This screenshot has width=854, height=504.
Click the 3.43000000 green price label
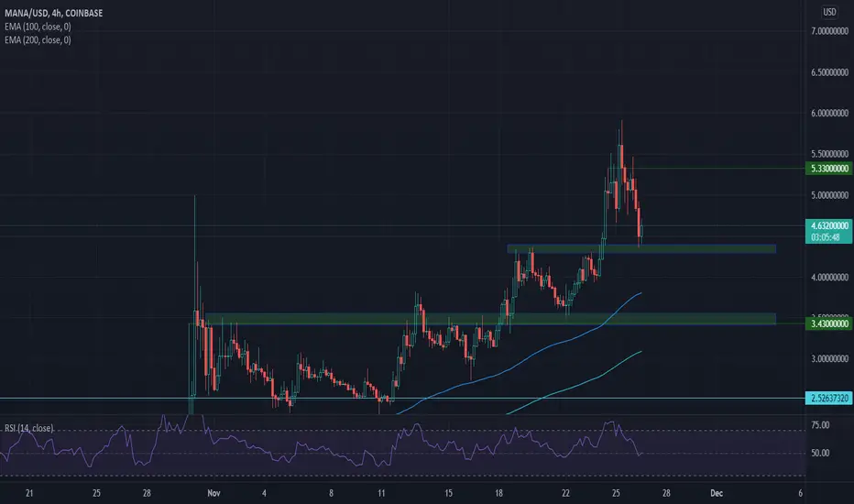pyautogui.click(x=828, y=323)
